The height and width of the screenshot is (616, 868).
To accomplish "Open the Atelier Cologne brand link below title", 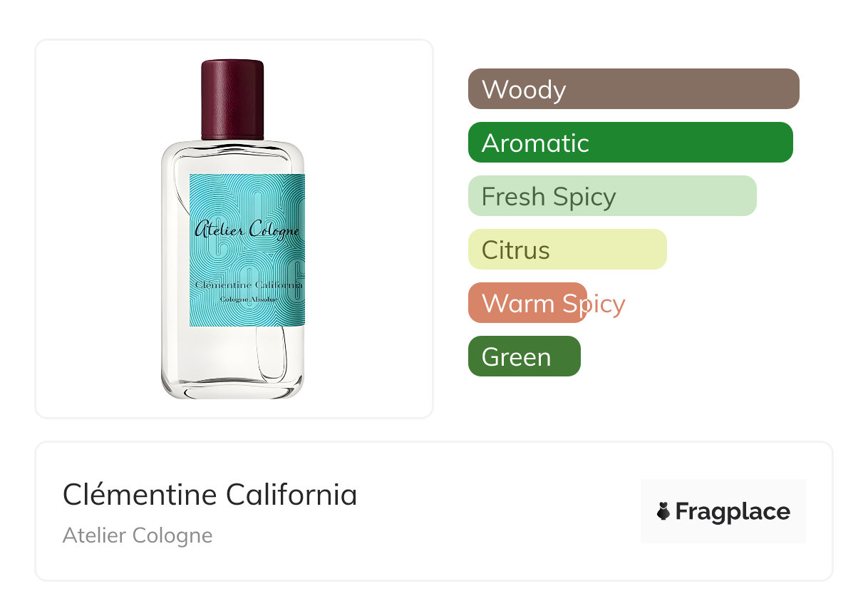I will pyautogui.click(x=138, y=535).
